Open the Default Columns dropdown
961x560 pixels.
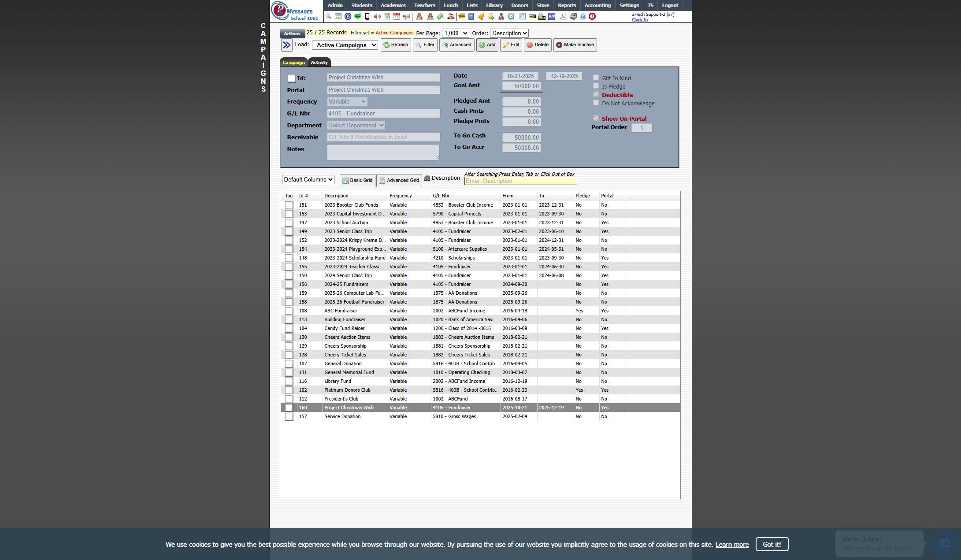pyautogui.click(x=308, y=179)
